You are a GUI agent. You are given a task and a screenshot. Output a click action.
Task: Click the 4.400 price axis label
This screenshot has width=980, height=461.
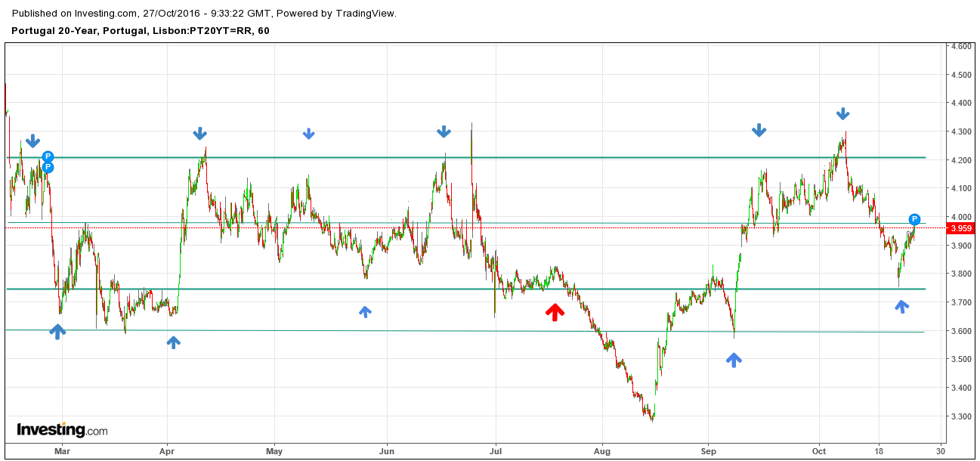961,103
